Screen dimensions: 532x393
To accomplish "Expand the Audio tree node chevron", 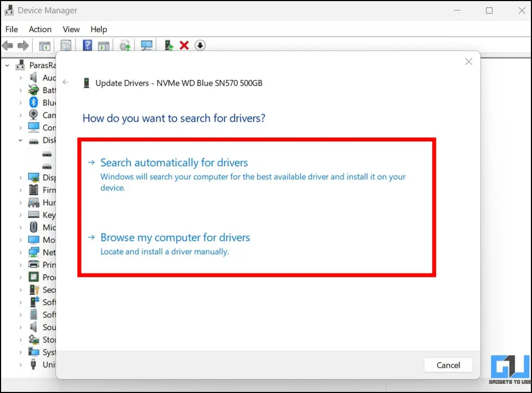I will [20, 78].
